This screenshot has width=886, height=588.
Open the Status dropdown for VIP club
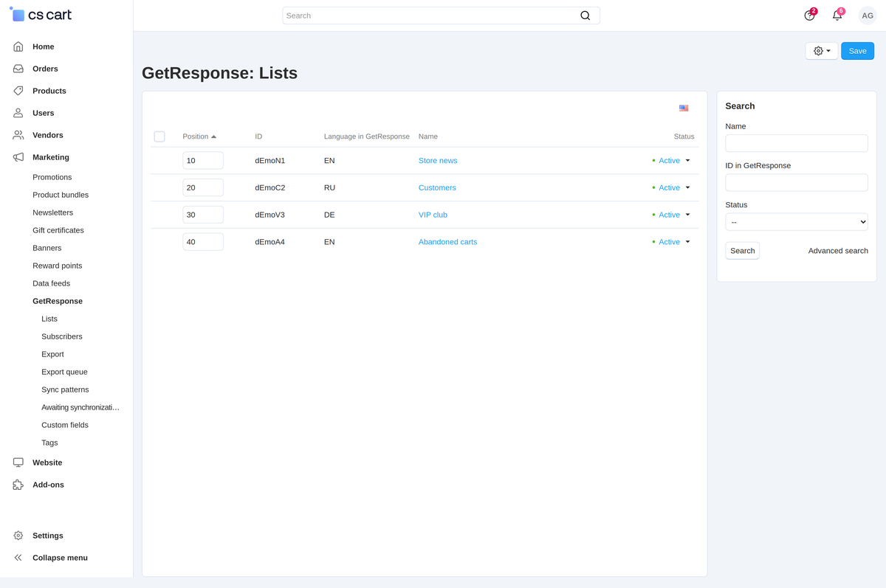(671, 215)
